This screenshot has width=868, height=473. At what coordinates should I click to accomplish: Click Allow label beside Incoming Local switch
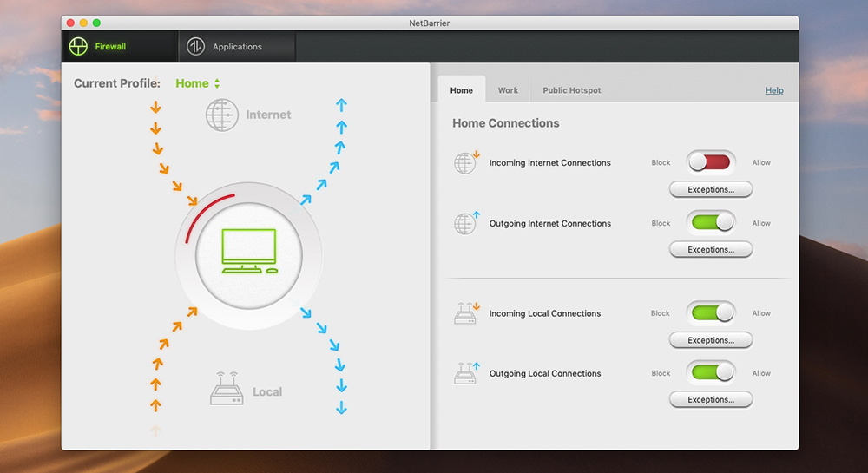(761, 313)
